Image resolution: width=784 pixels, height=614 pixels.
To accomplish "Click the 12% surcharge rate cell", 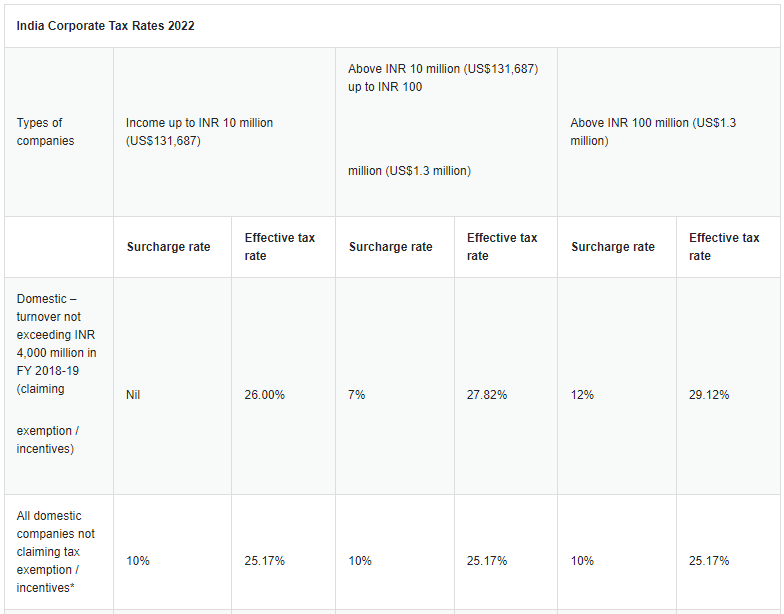I will point(582,395).
